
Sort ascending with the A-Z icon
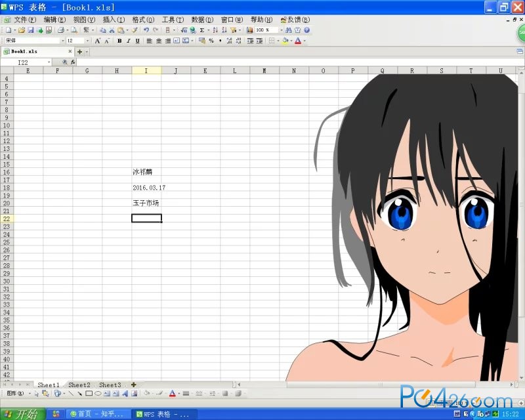click(215, 30)
